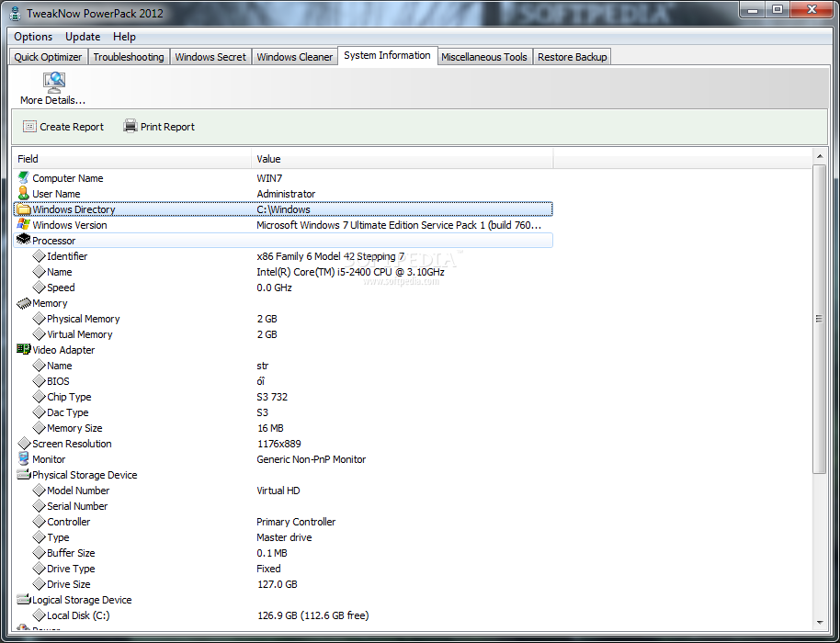The height and width of the screenshot is (643, 840).
Task: Click the scrollbar up arrow
Action: 819,156
